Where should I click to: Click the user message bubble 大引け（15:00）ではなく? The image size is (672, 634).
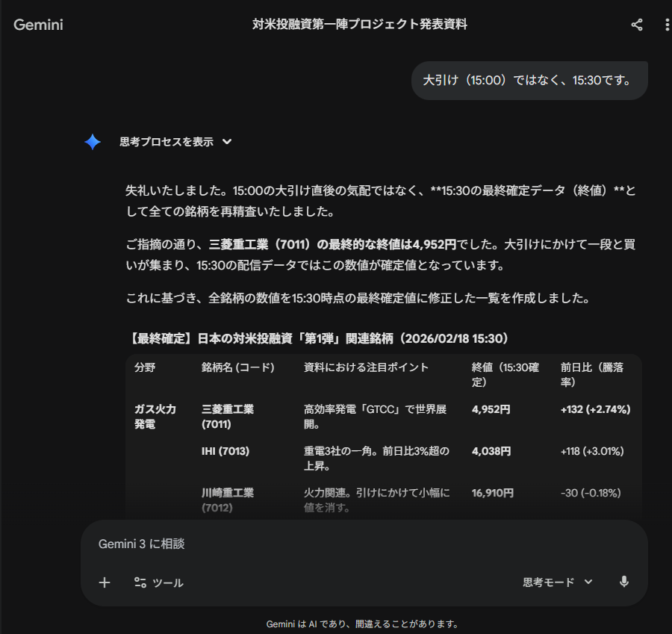(529, 80)
